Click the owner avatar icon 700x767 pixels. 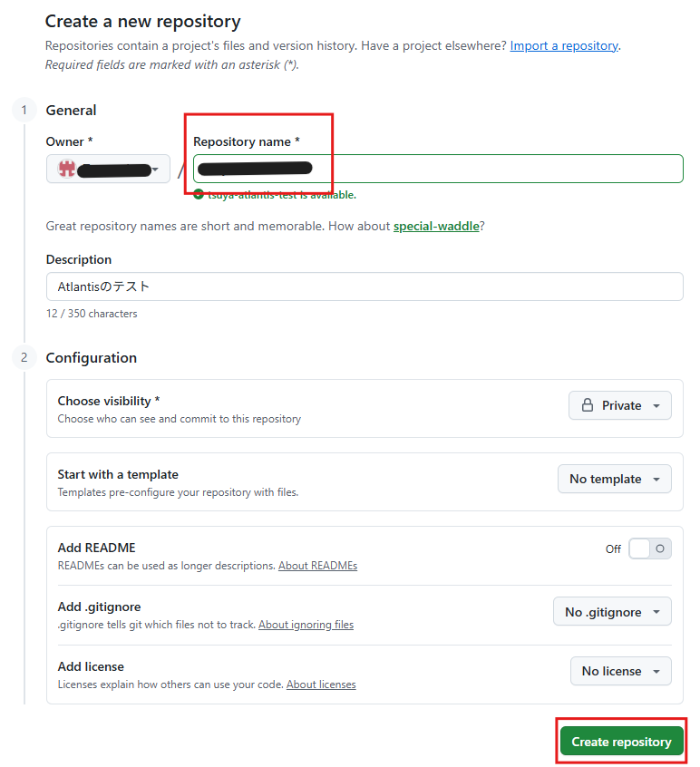click(x=66, y=169)
